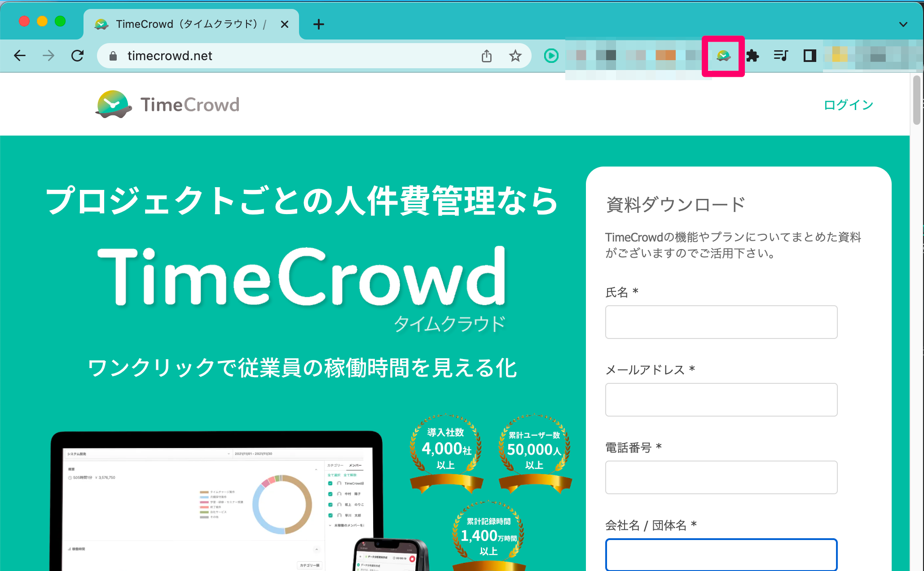Viewport: 924px width, 571px height.
Task: Click the share icon in the address bar
Action: pos(487,56)
